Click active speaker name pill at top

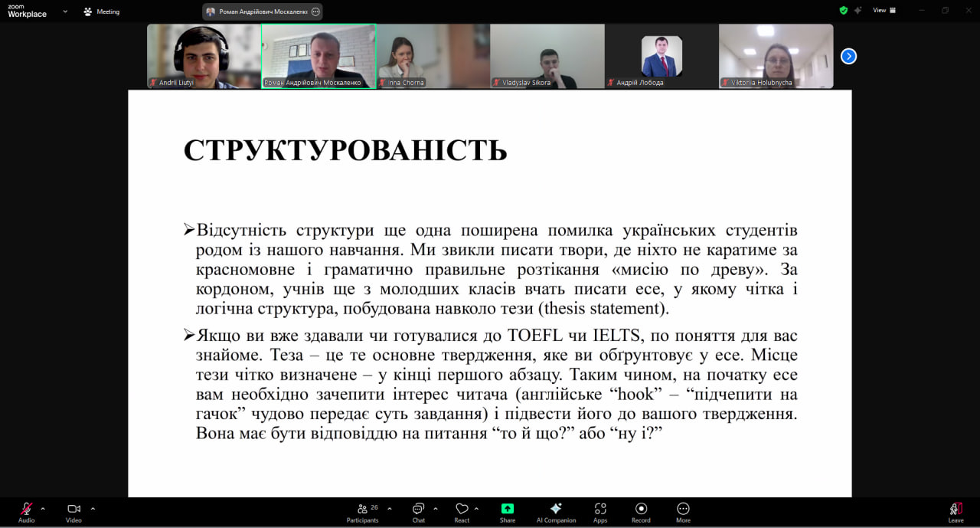coord(263,11)
